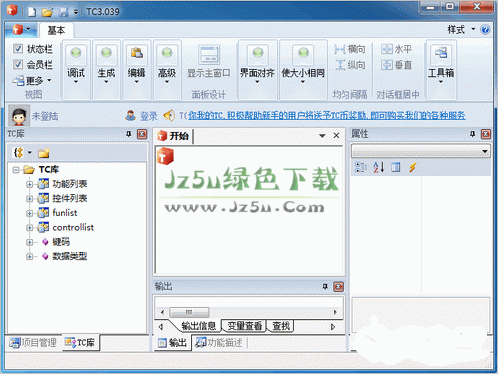The height and width of the screenshot is (374, 498).
Task: Pin the TC库 panel
Action: 129,134
